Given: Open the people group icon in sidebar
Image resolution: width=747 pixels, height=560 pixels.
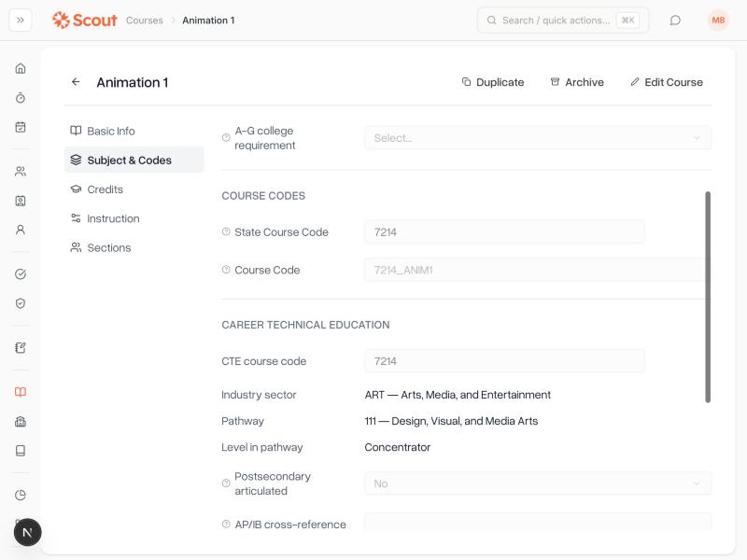Looking at the screenshot, I should pos(21,172).
